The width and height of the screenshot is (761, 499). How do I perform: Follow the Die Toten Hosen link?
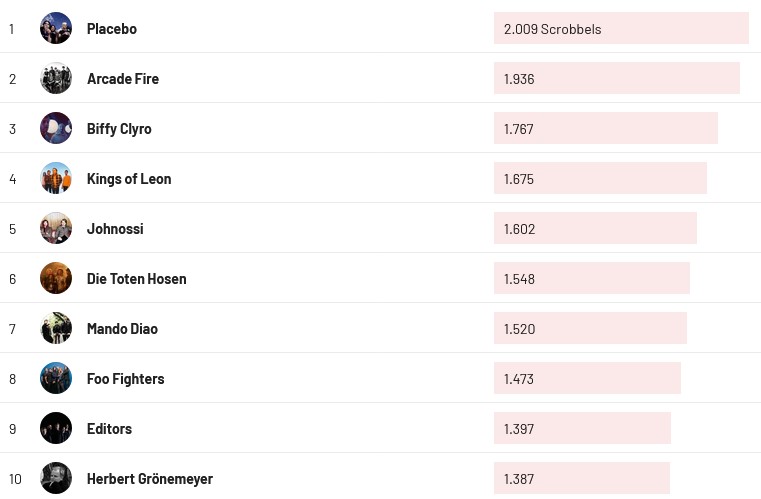(x=137, y=279)
